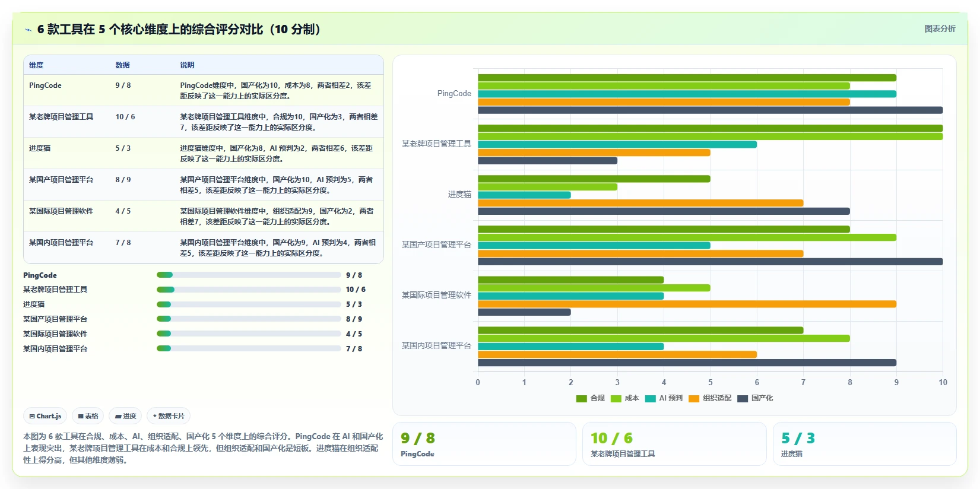
Task: Open the 10 / 6 stat card
Action: [x=674, y=444]
